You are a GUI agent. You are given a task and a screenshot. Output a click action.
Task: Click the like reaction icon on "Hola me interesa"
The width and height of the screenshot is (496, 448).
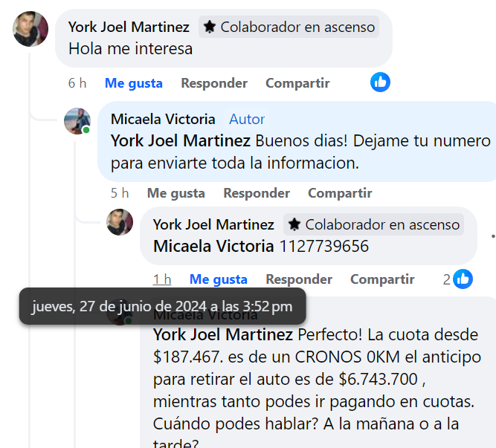click(x=380, y=82)
